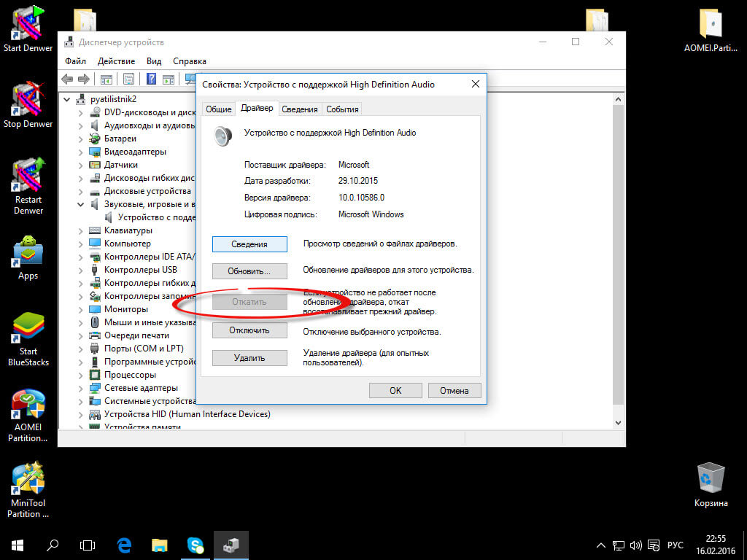Click the AOMEI.Parti... folder on desktop
Viewport: 747px width, 560px height.
pos(711,29)
